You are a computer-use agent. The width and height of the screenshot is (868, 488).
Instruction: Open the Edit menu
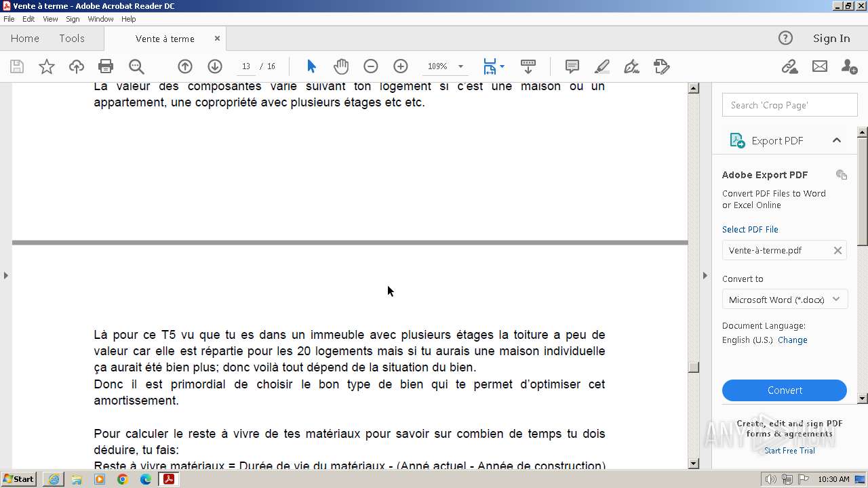coord(28,19)
